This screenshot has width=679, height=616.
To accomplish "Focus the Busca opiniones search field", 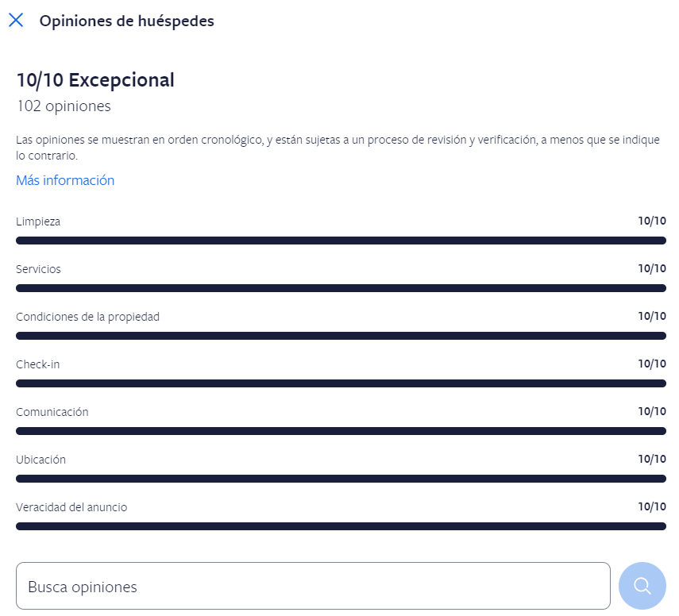I will pyautogui.click(x=313, y=586).
